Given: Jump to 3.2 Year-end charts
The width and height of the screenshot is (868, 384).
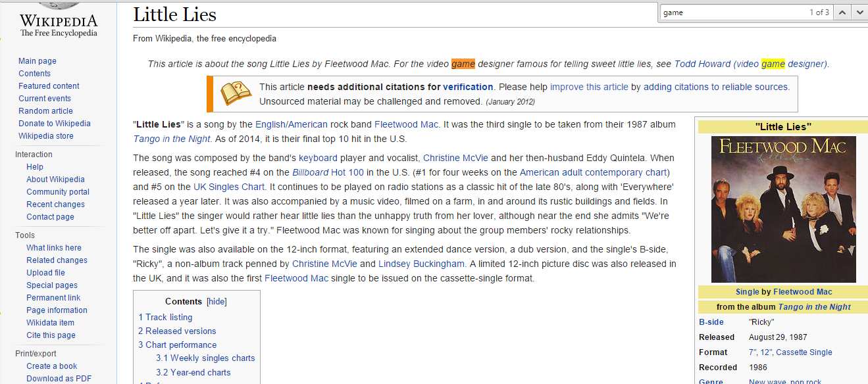Looking at the screenshot, I should click(x=193, y=372).
